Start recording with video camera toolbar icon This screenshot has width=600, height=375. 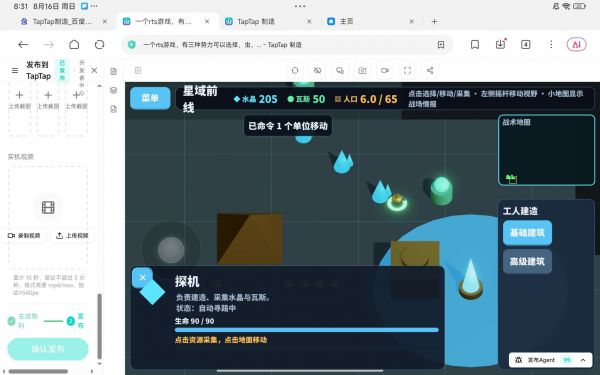click(x=385, y=70)
